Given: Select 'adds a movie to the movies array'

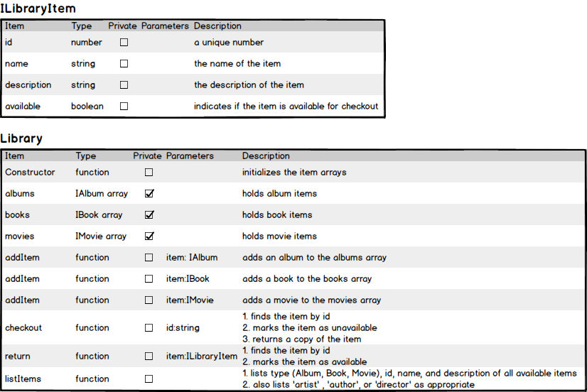Looking at the screenshot, I should pos(311,300).
